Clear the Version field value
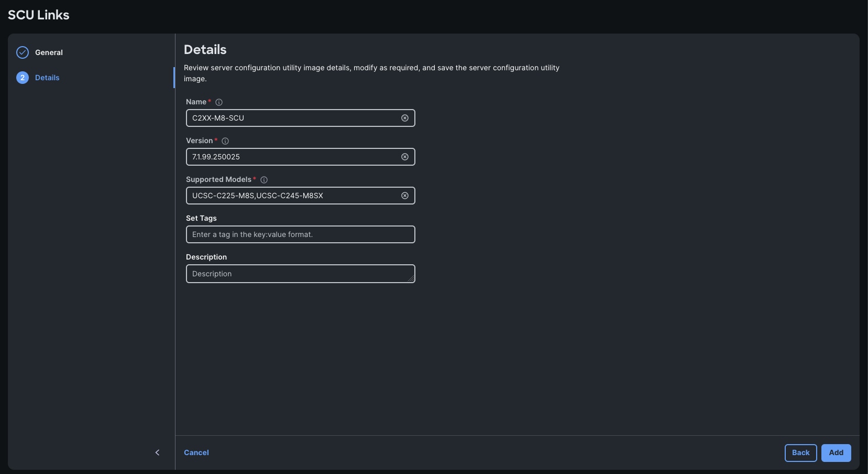 point(405,157)
